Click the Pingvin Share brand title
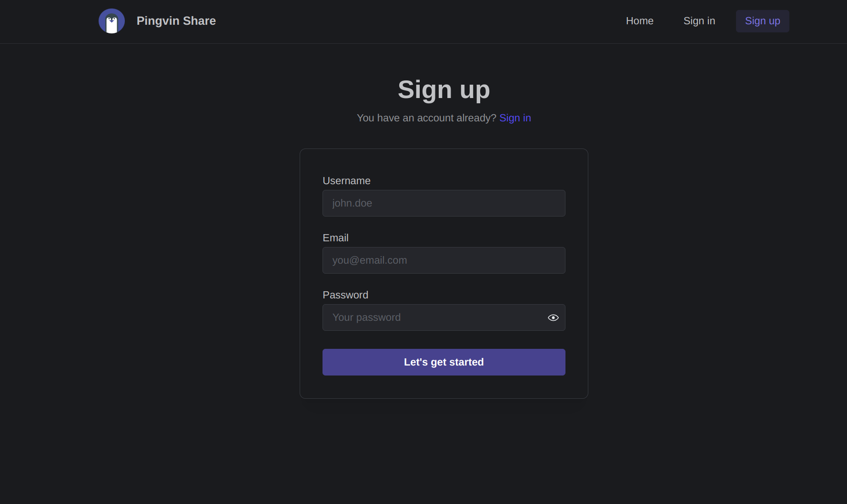 (176, 21)
